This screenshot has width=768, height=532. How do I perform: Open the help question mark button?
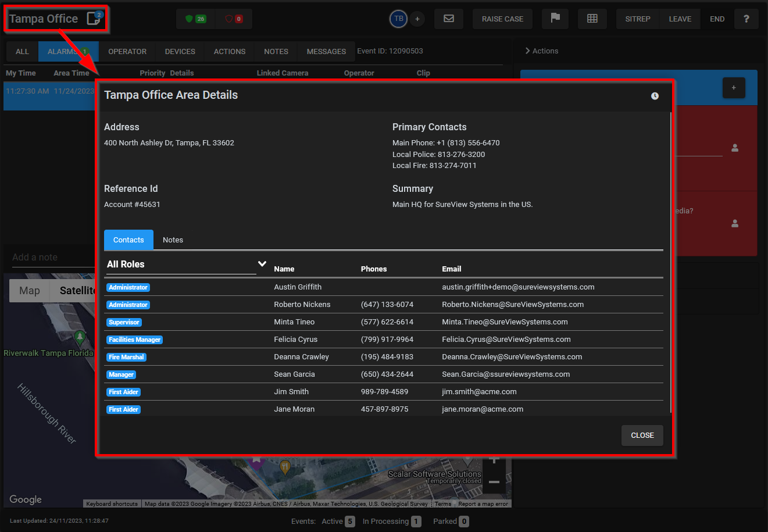tap(746, 19)
